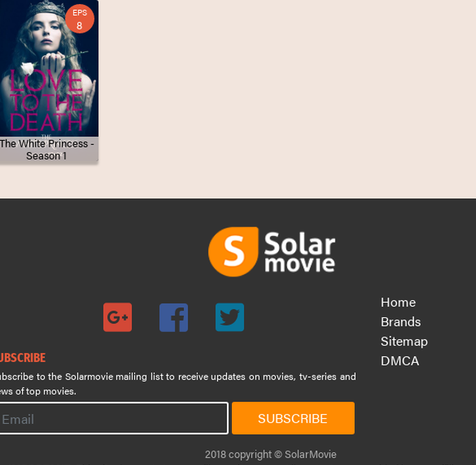Click the Solar movie logo wordmark
Screen dimensions: 476x465
pyautogui.click(x=299, y=252)
